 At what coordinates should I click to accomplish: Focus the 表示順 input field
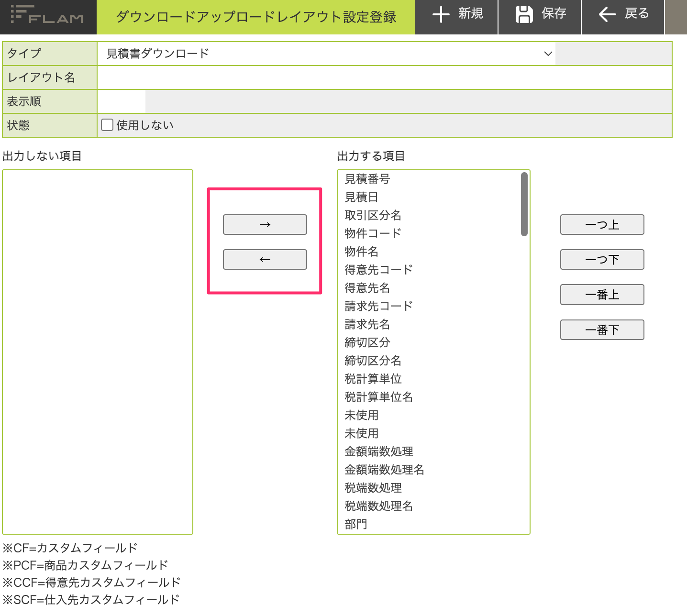click(122, 101)
